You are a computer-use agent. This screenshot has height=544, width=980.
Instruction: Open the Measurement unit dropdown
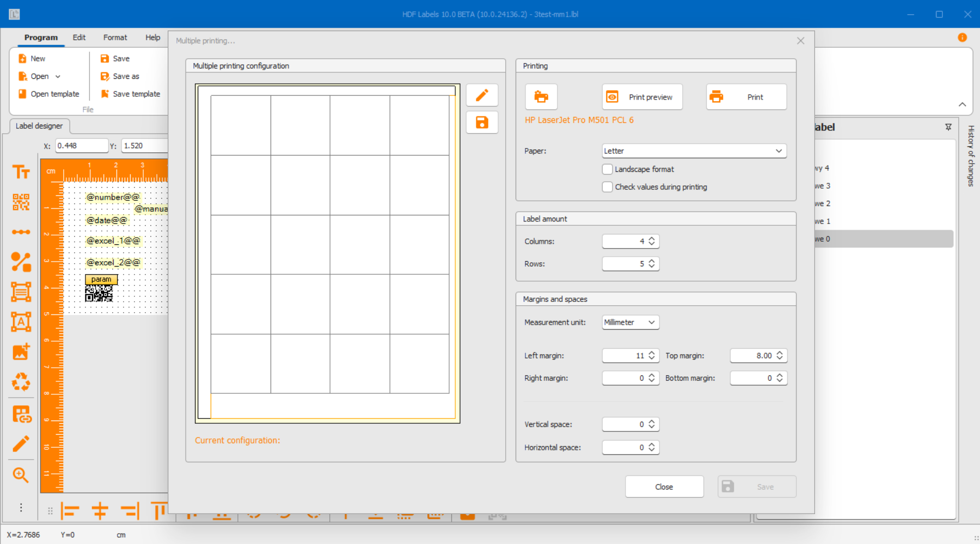[x=630, y=323]
